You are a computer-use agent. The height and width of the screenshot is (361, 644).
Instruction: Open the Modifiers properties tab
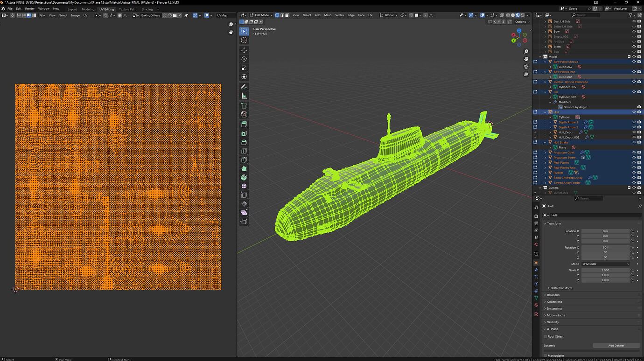point(536,270)
